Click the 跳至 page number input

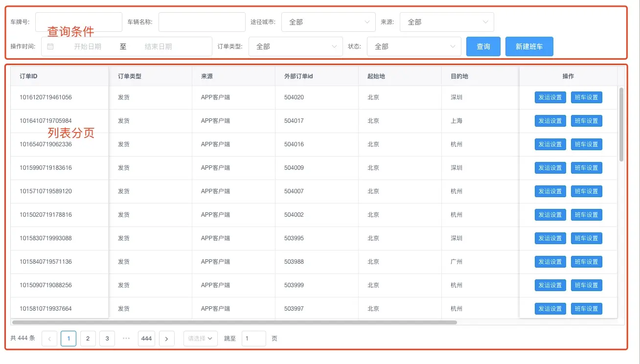[x=254, y=339]
